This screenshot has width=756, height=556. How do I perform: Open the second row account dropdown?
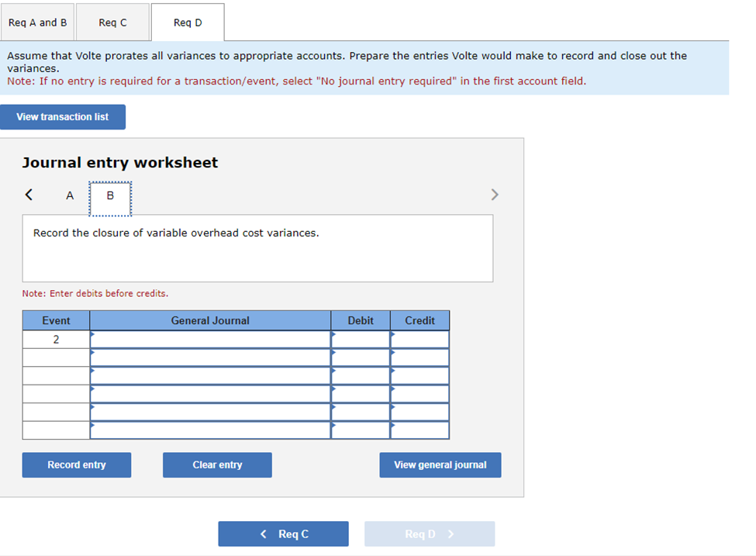click(210, 357)
